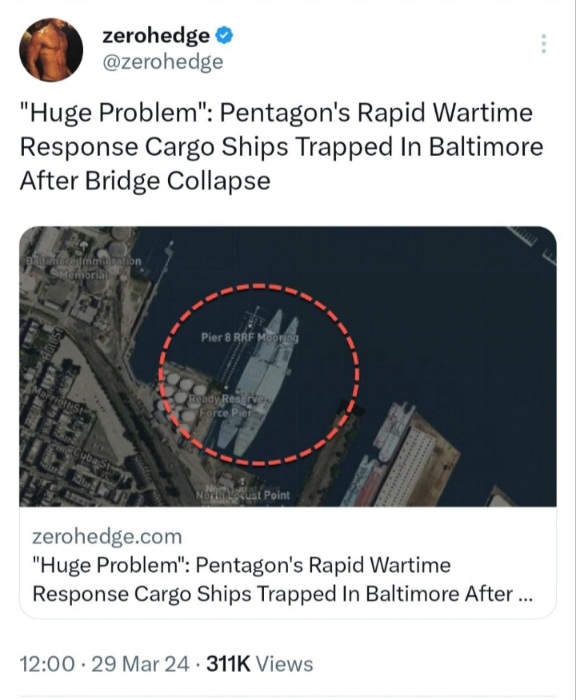This screenshot has height=700, width=576.
Task: Open the zerohedge profile avatar
Action: (50, 50)
